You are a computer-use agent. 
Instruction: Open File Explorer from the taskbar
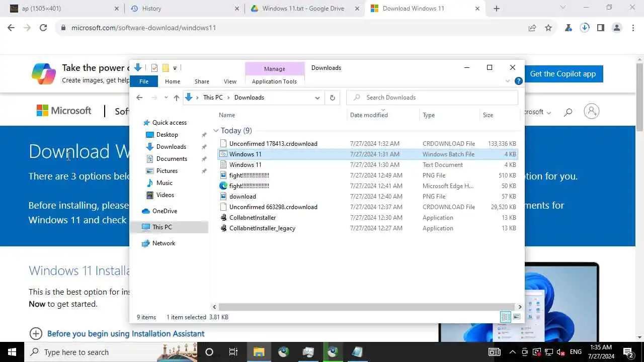coord(259,352)
